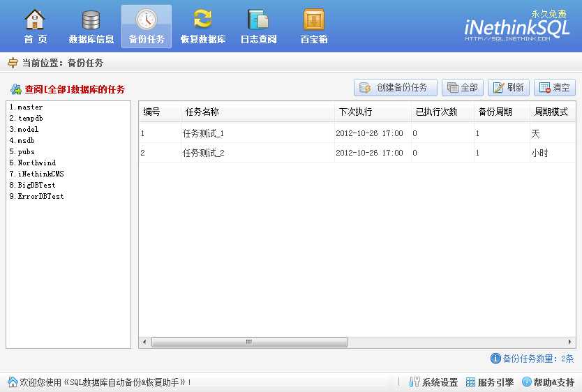Switch to 日志查阅 tab label
The image size is (582, 392).
[x=258, y=39]
